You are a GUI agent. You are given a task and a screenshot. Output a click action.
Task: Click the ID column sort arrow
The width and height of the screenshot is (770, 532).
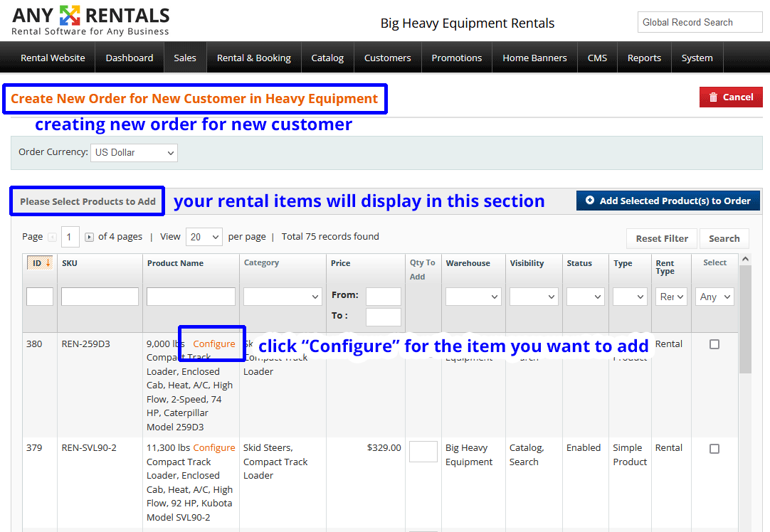pyautogui.click(x=48, y=263)
